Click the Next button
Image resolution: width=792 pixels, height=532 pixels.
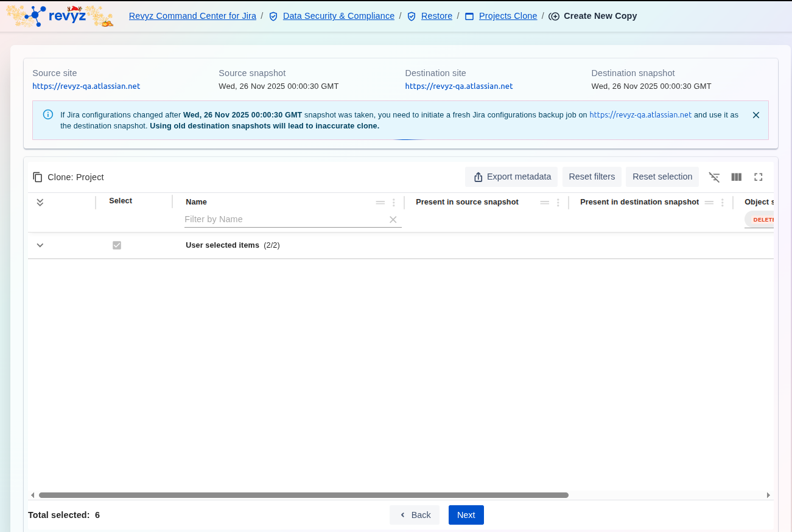point(466,515)
